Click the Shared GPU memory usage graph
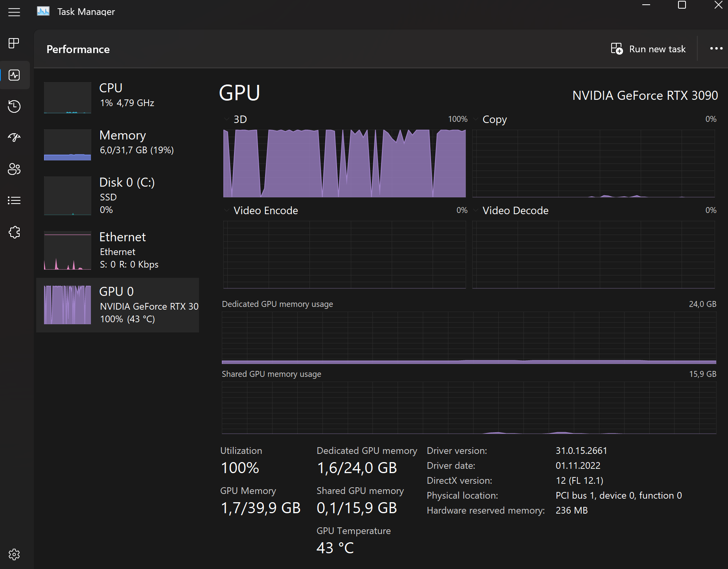 469,408
